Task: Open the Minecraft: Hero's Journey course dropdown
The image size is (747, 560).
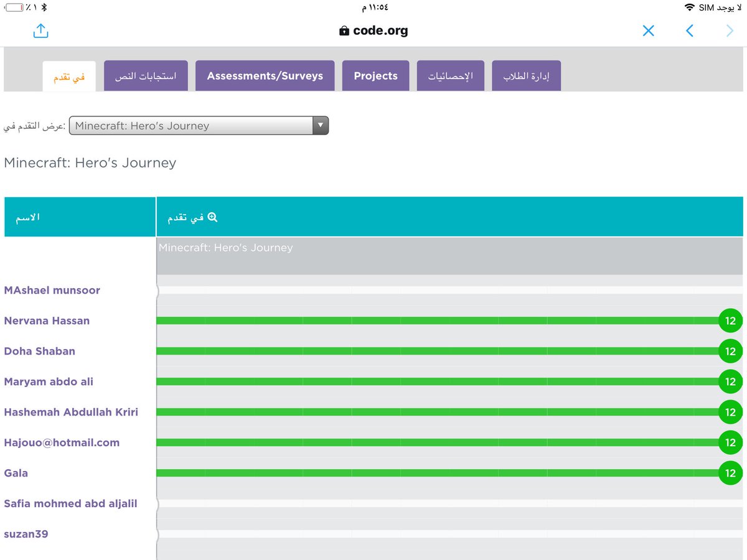Action: pyautogui.click(x=199, y=126)
